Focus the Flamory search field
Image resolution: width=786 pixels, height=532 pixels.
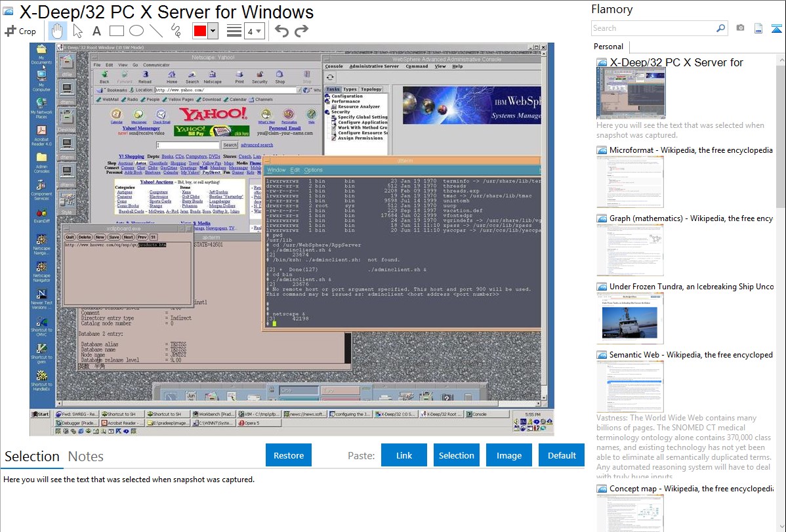click(653, 28)
